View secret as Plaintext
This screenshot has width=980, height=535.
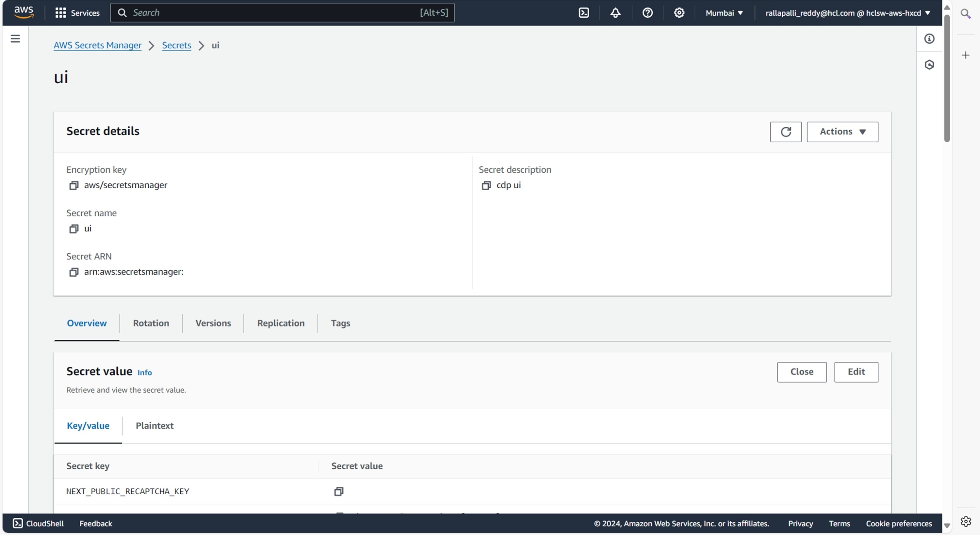(155, 426)
